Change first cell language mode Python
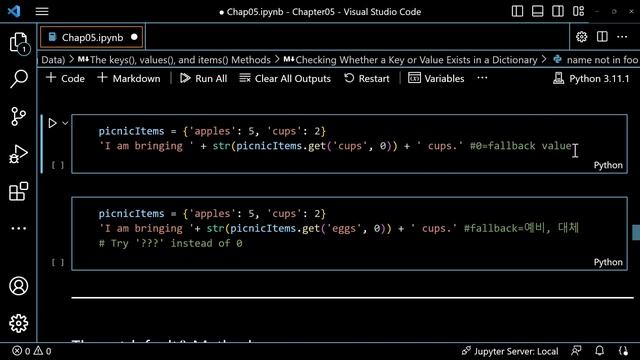Screen dimensions: 640x360 click(x=608, y=165)
